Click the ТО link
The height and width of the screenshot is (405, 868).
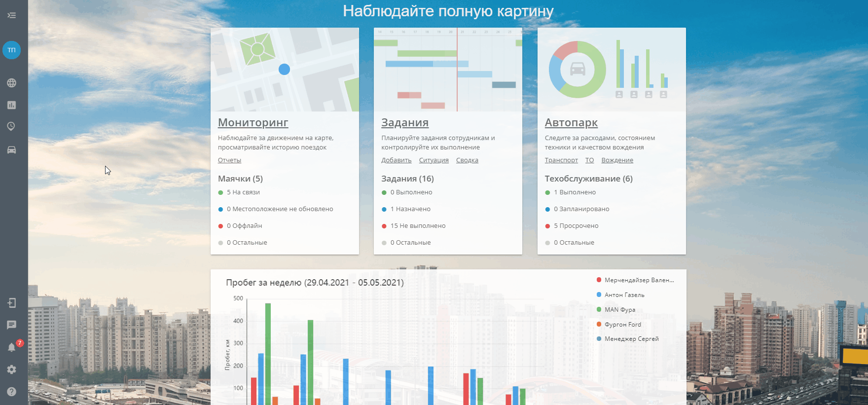[x=589, y=160]
